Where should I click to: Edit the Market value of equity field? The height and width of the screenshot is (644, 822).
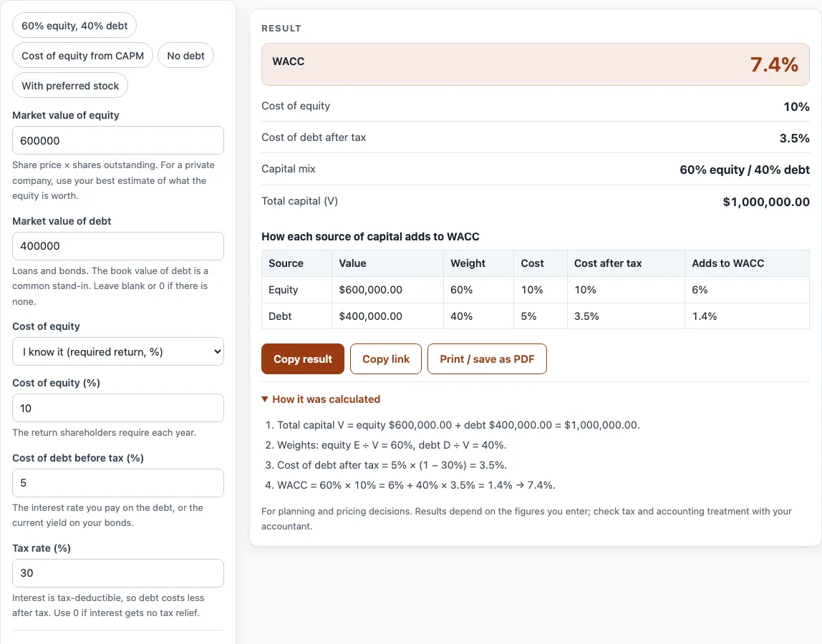[x=118, y=140]
